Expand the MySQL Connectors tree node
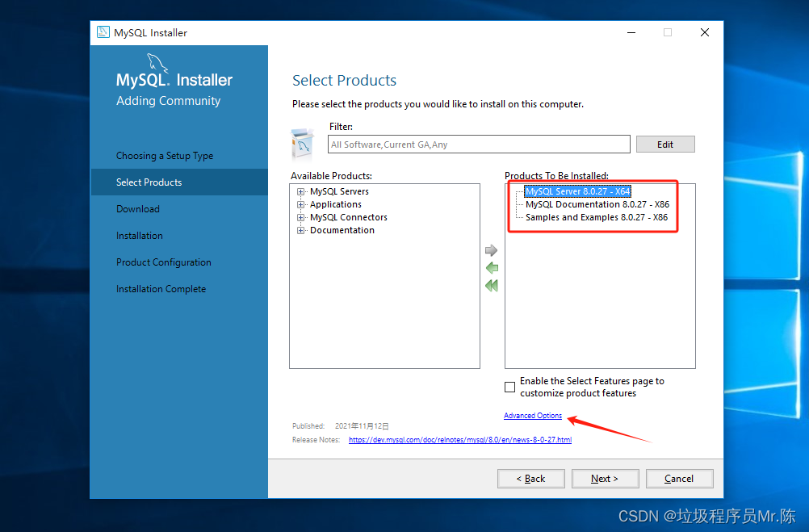 point(301,217)
